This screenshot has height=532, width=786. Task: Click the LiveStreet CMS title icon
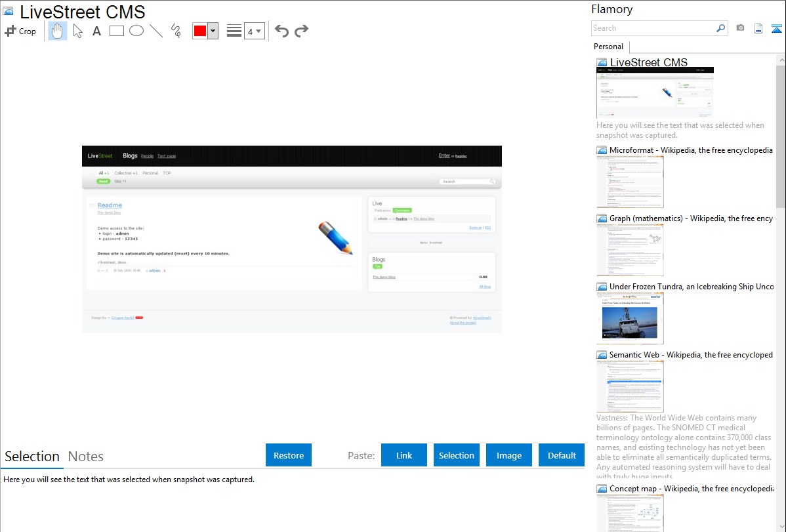[9, 11]
